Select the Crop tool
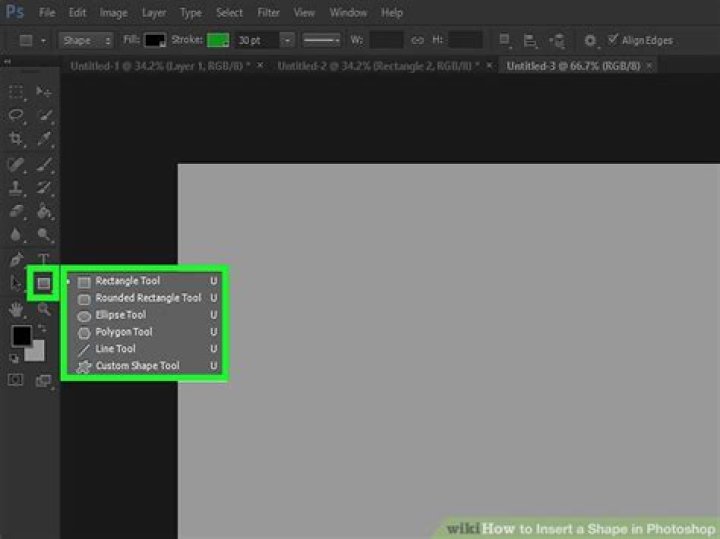The image size is (720, 539). point(16,139)
